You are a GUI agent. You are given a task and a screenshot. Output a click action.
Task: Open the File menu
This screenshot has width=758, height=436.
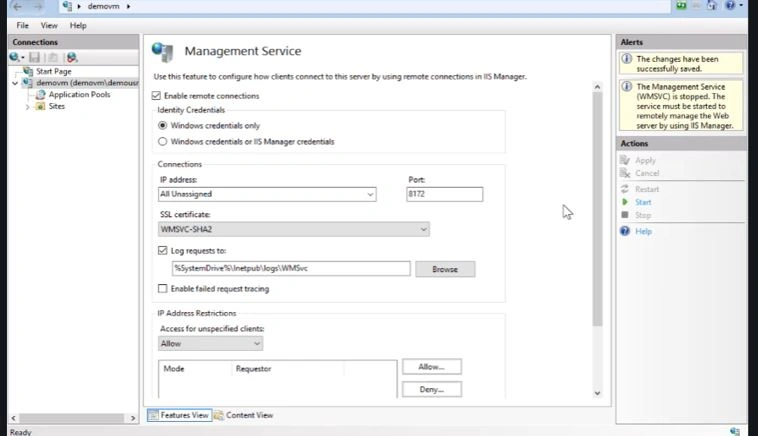point(23,26)
